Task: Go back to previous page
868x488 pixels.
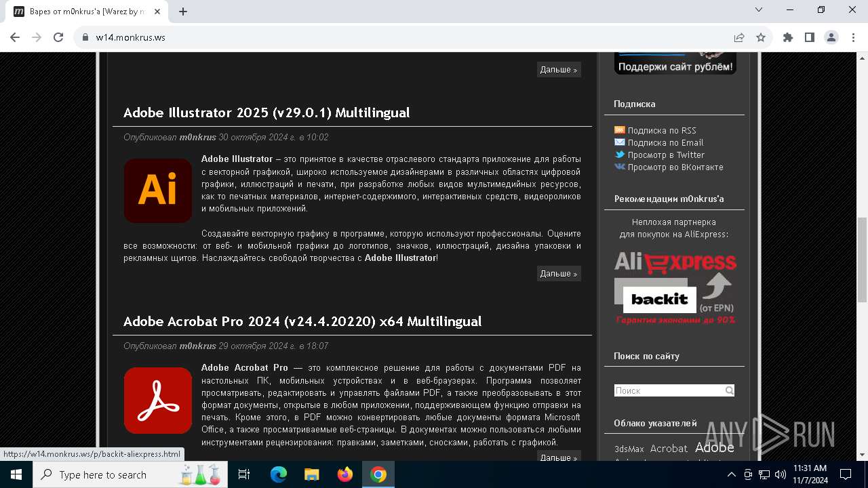Action: 15,37
